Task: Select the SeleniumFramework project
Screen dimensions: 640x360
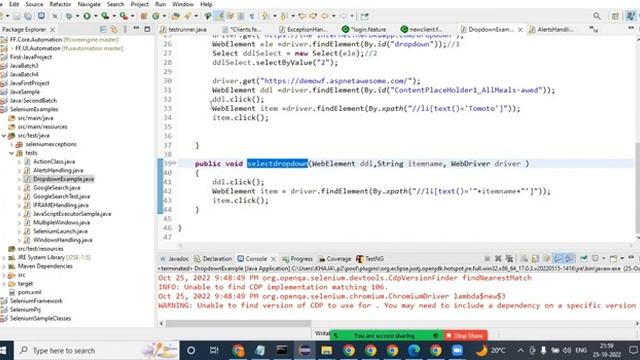Action: pyautogui.click(x=36, y=301)
